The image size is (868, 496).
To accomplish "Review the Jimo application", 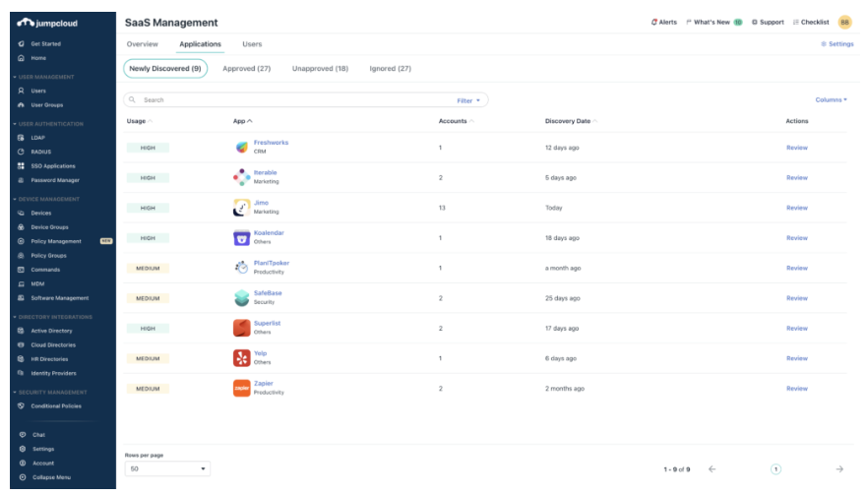I will pyautogui.click(x=796, y=208).
